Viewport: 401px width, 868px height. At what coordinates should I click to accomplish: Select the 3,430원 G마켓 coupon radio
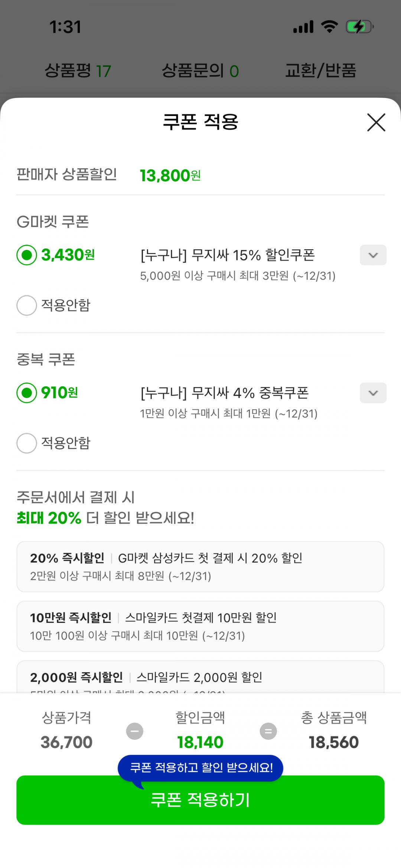click(27, 255)
